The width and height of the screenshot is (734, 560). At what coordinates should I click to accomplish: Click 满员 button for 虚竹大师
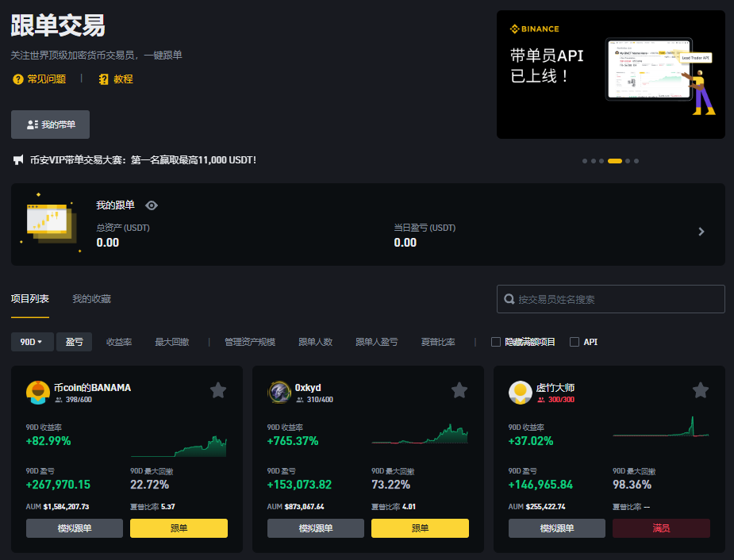coord(662,528)
